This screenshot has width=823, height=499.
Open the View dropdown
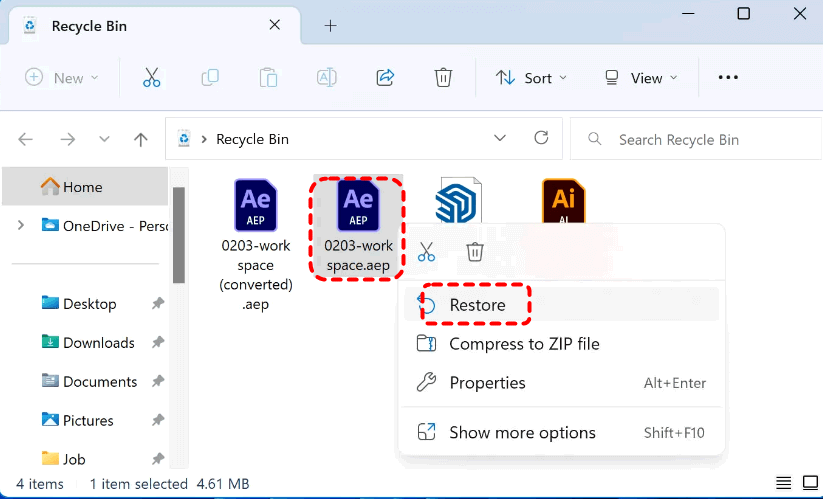(641, 78)
